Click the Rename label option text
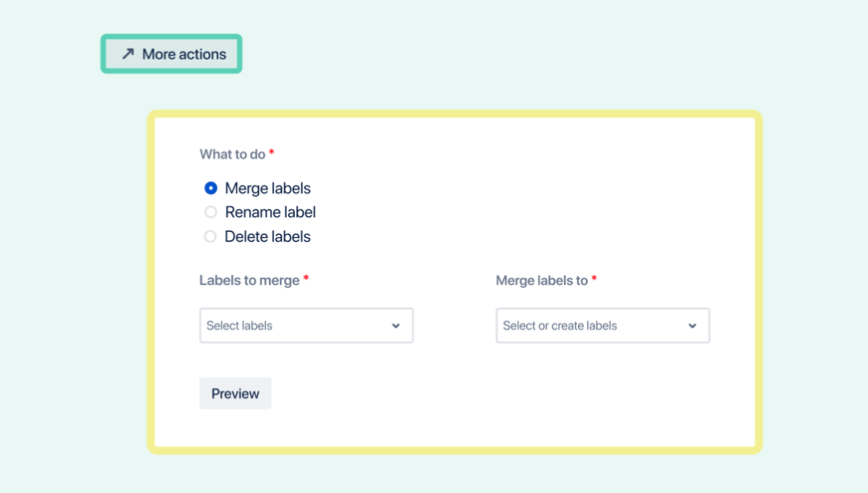Screen dimensions: 868x493 270,212
